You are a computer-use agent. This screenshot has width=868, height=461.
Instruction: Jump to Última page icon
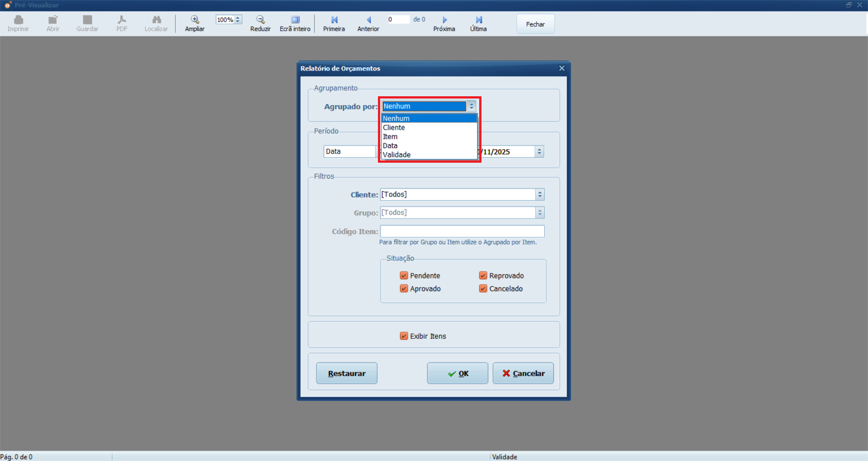(x=479, y=20)
